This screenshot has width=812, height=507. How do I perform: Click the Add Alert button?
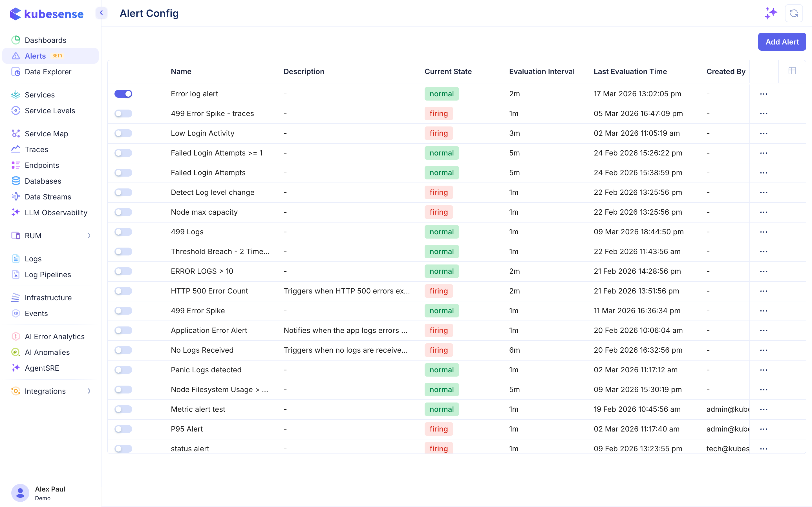point(782,42)
